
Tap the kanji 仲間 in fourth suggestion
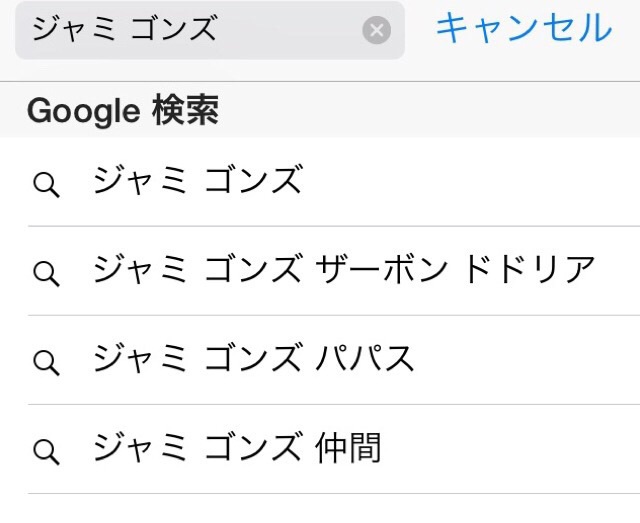348,447
